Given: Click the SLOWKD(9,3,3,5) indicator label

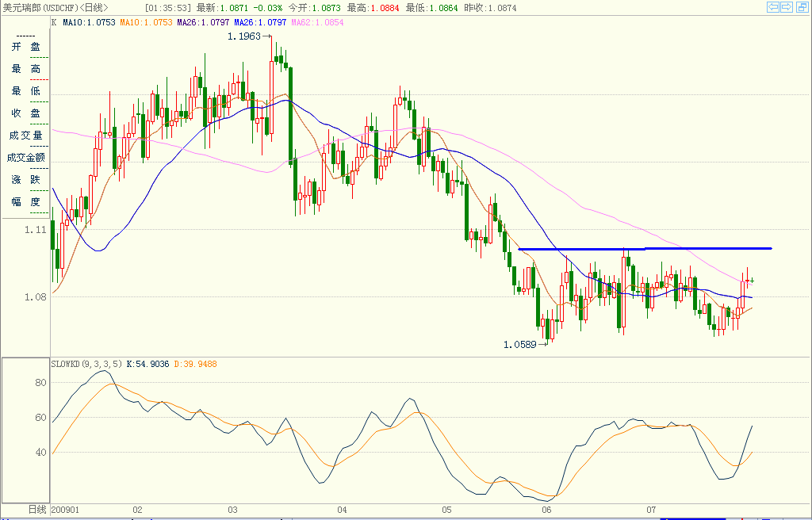Looking at the screenshot, I should click(x=86, y=364).
